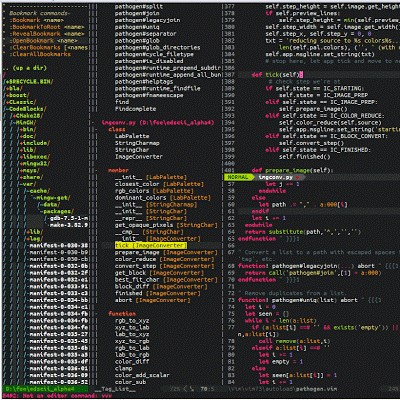Screen dimensions: 400x400
Task: Place cursor on def tick(self) line
Action: [x=277, y=75]
